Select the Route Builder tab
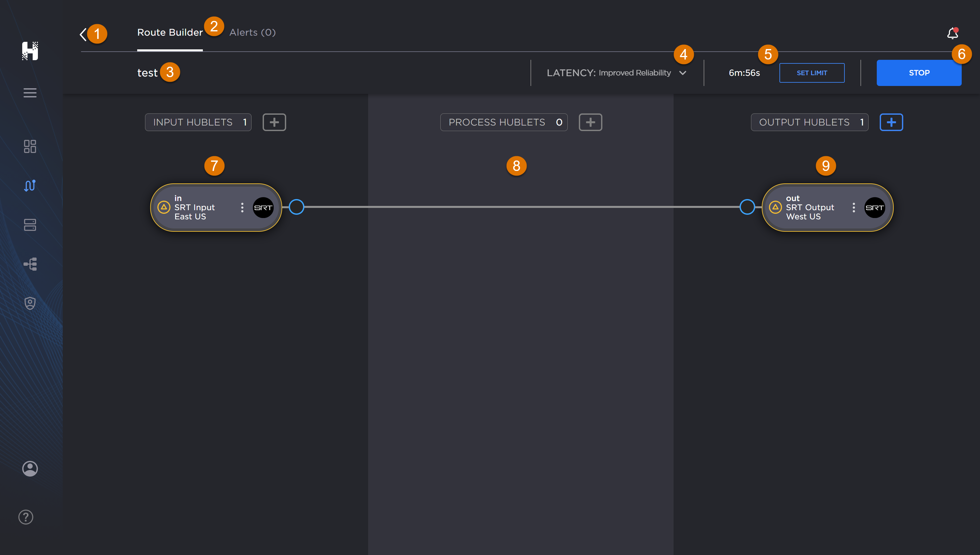Screen dimensions: 980x555 point(170,32)
